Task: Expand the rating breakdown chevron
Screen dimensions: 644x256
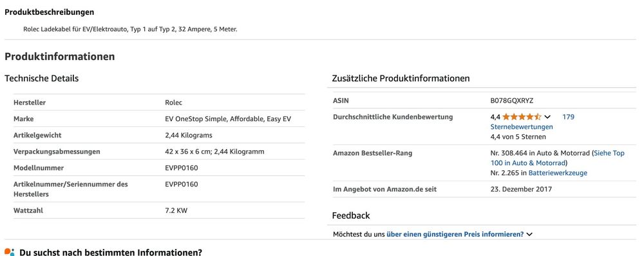Action: tap(547, 117)
